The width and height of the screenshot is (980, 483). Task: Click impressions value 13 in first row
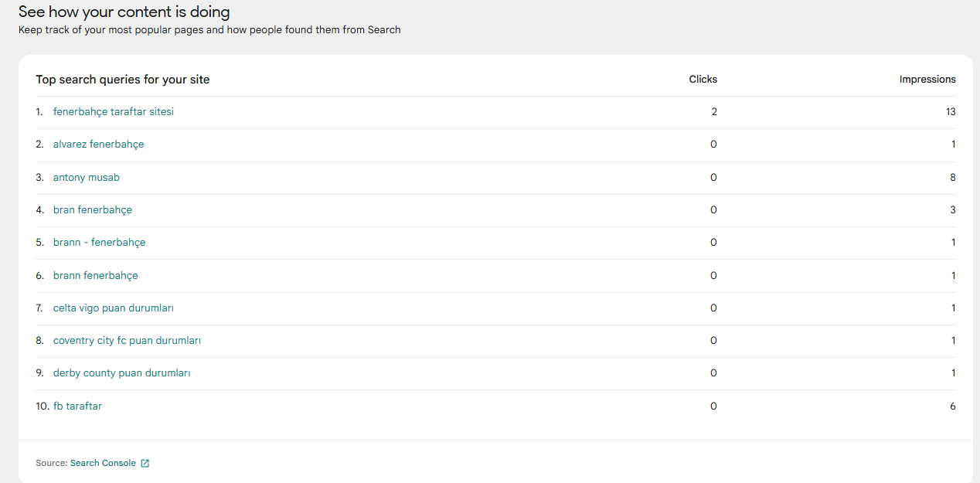click(x=951, y=112)
